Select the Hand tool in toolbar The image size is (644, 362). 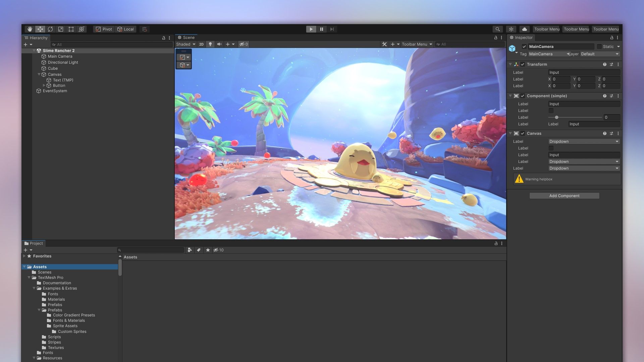[30, 29]
